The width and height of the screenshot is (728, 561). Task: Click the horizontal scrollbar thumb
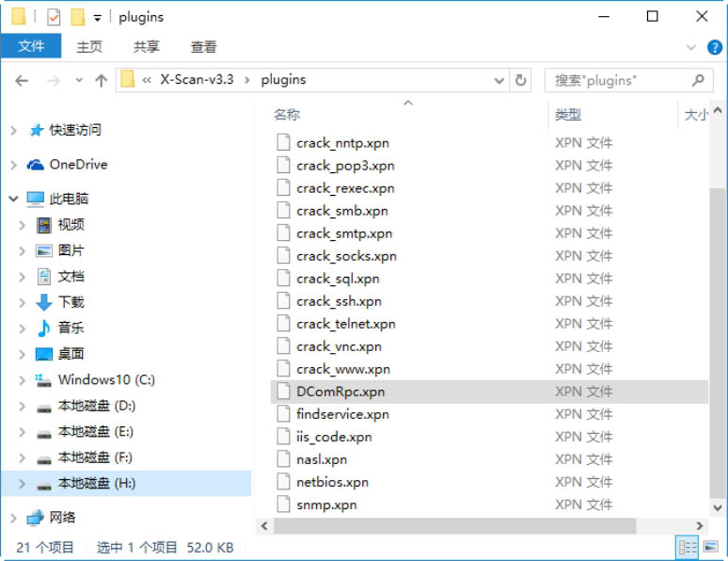pos(454,525)
